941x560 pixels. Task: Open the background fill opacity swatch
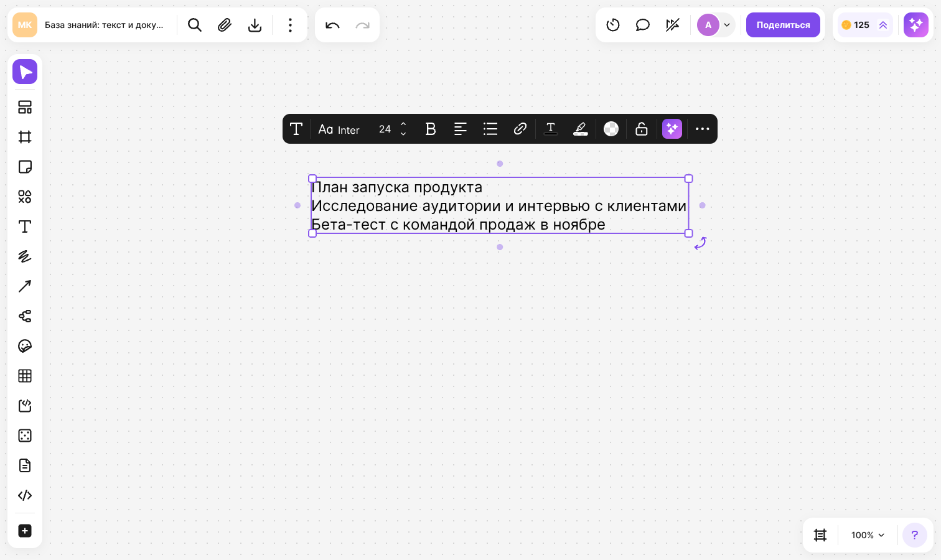coord(611,129)
